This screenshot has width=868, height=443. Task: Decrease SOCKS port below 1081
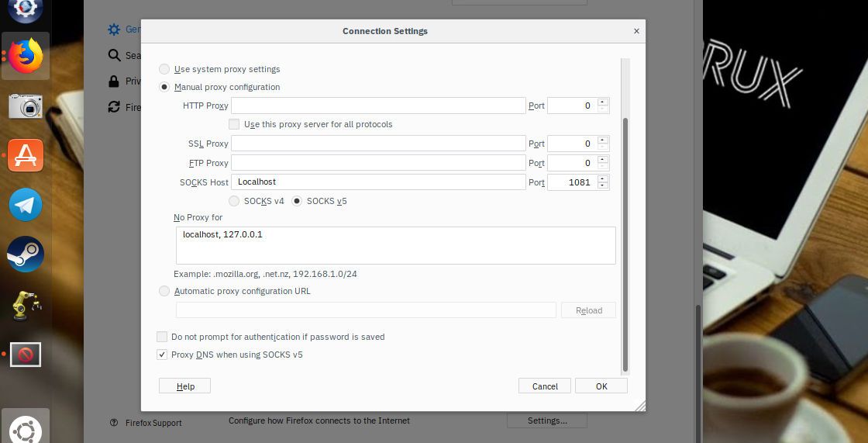coord(604,185)
